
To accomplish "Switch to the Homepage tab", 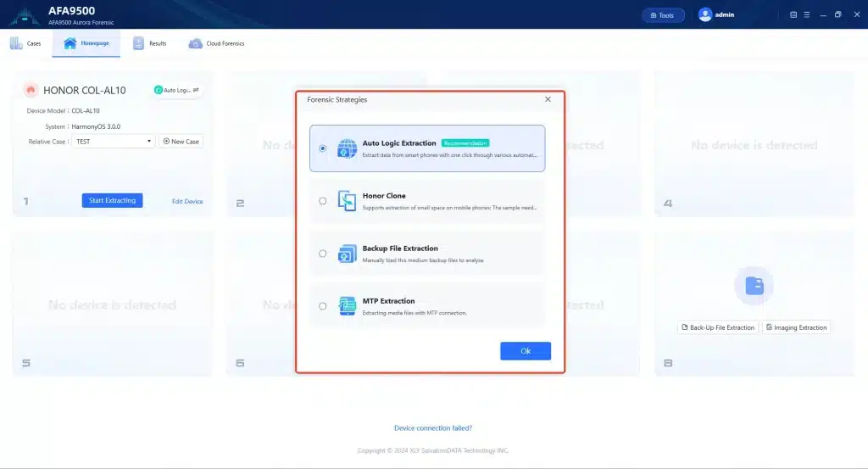I will pyautogui.click(x=86, y=43).
